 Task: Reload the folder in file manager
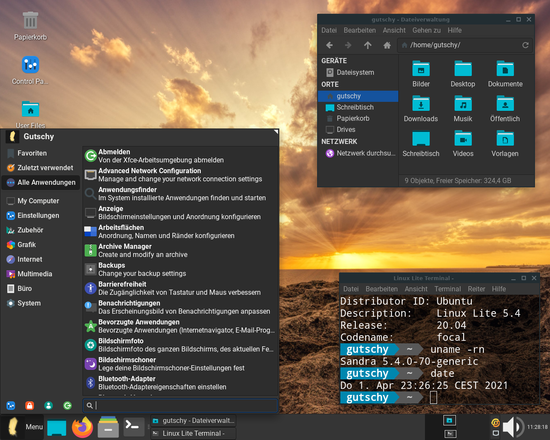tap(525, 45)
